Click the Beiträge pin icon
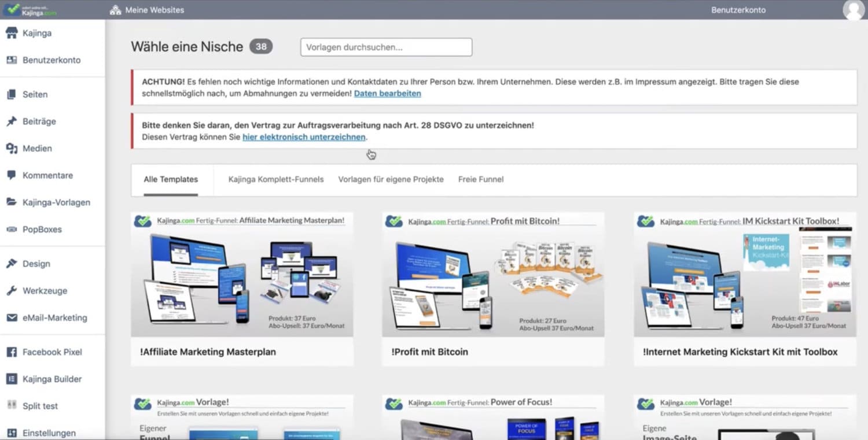Screen dimensions: 868x440 12,121
